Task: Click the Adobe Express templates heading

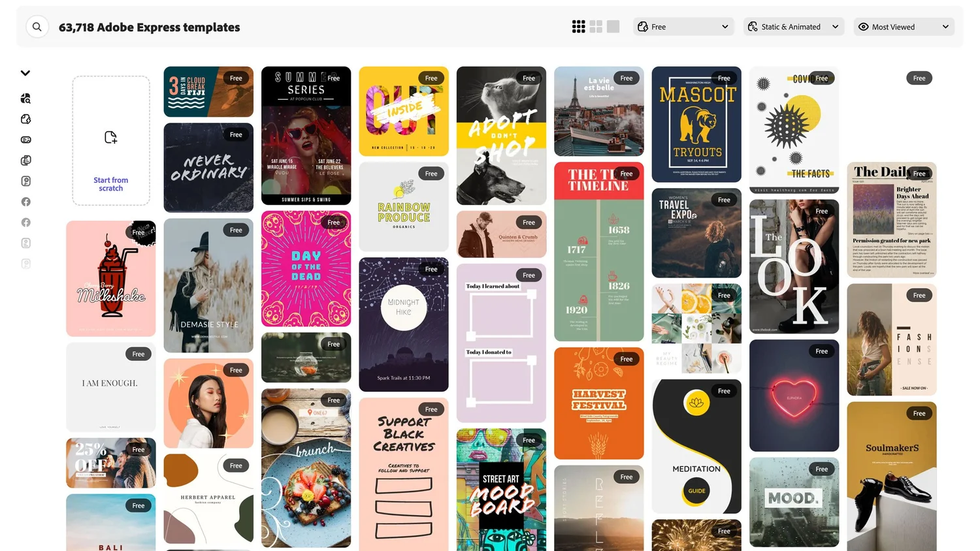Action: pos(149,27)
